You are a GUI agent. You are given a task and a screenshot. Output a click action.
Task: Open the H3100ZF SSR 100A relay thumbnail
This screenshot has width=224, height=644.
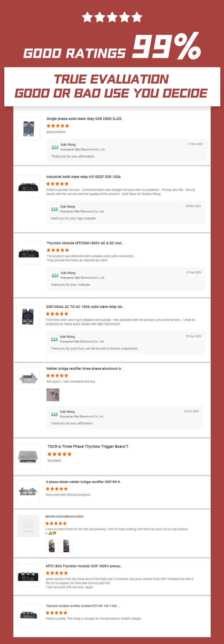28,187
